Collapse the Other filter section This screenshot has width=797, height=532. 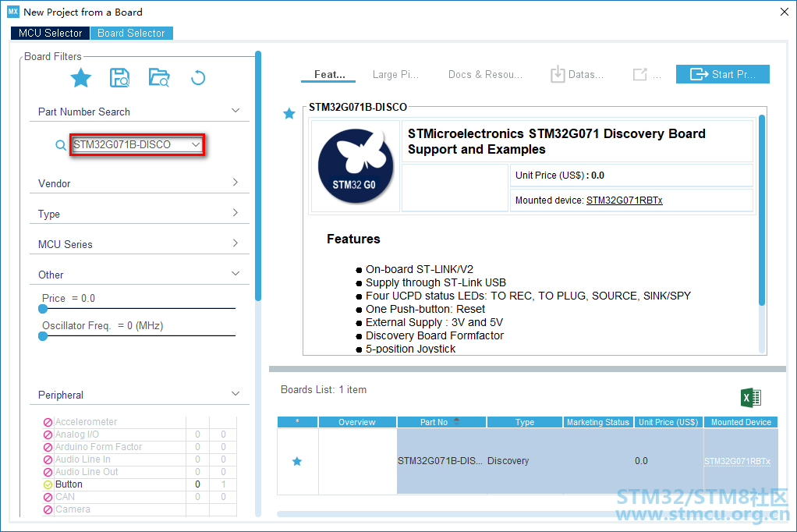coord(236,274)
